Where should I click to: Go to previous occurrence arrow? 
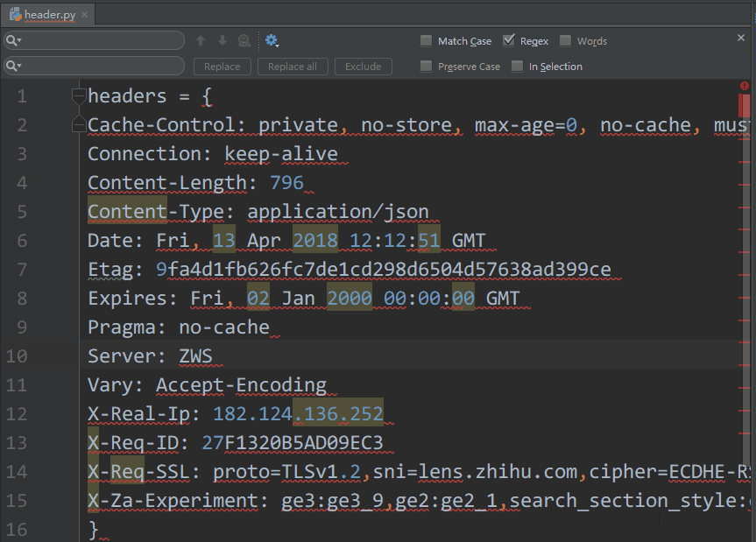[x=201, y=40]
